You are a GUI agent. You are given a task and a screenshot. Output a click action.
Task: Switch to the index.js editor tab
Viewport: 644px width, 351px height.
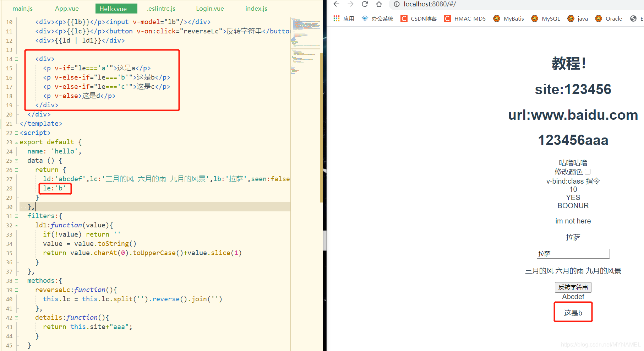tap(256, 9)
